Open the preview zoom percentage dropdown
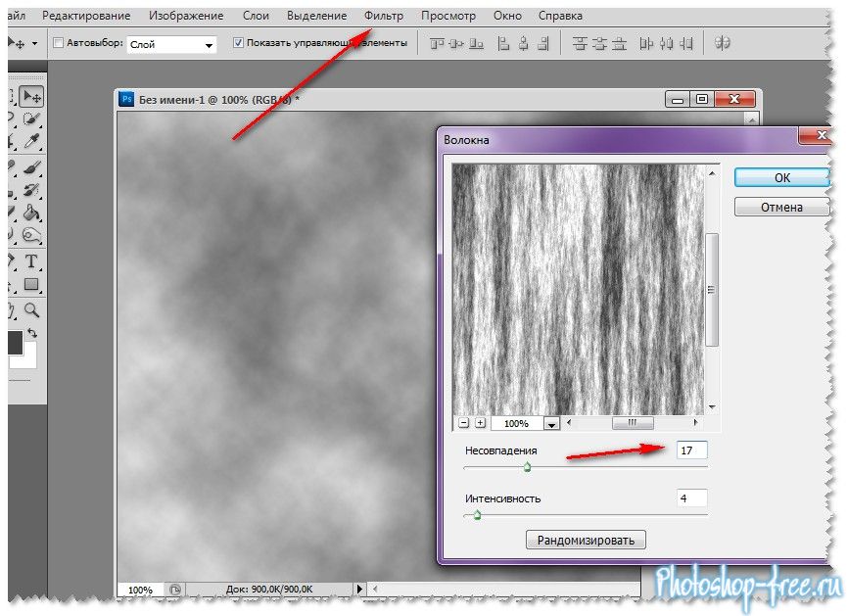Image resolution: width=847 pixels, height=616 pixels. click(x=551, y=424)
